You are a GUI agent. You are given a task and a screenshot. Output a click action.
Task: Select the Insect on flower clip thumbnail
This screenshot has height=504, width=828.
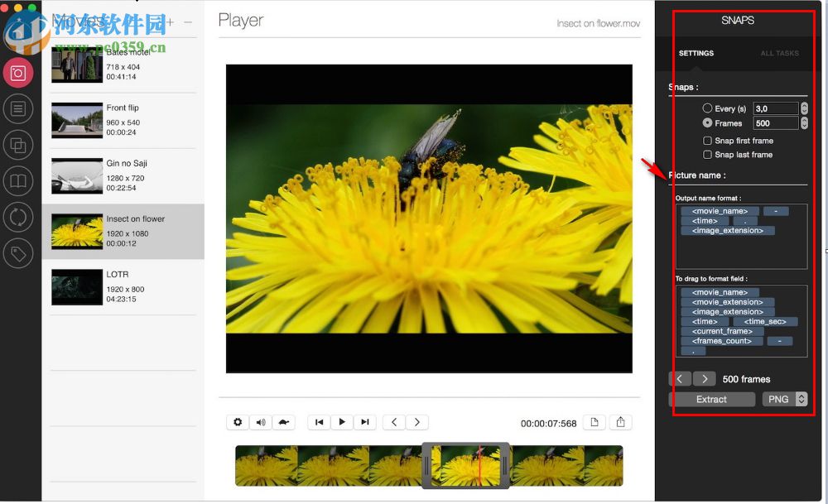[77, 232]
